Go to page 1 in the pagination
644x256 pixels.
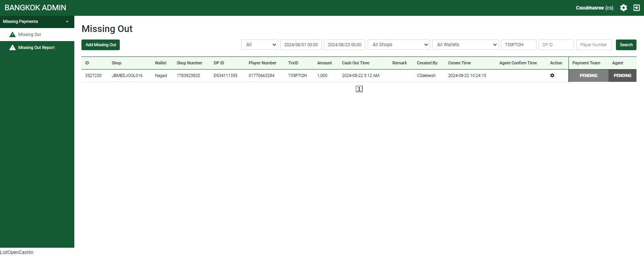click(359, 89)
